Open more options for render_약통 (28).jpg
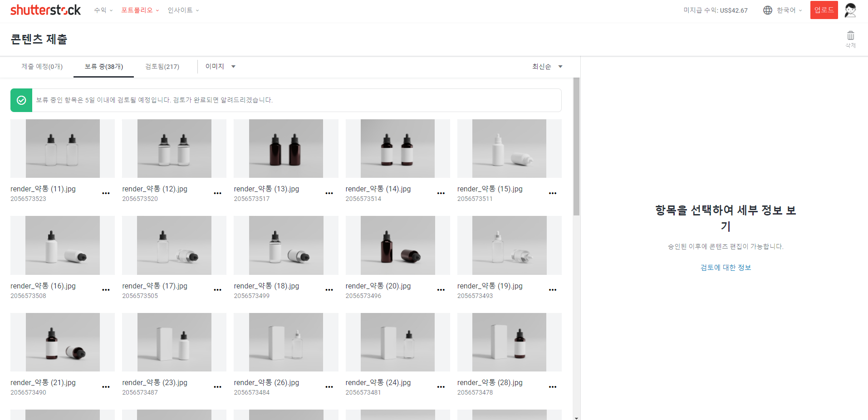868x420 pixels. (x=552, y=387)
